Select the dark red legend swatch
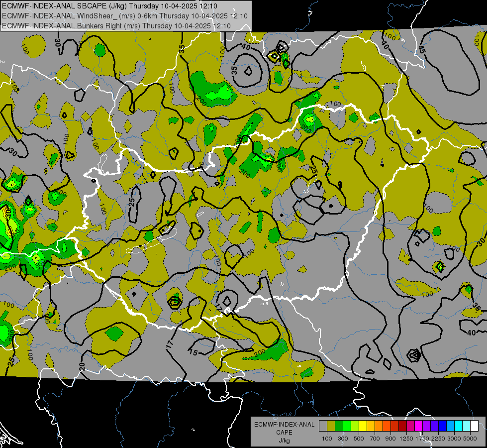 coord(402,426)
